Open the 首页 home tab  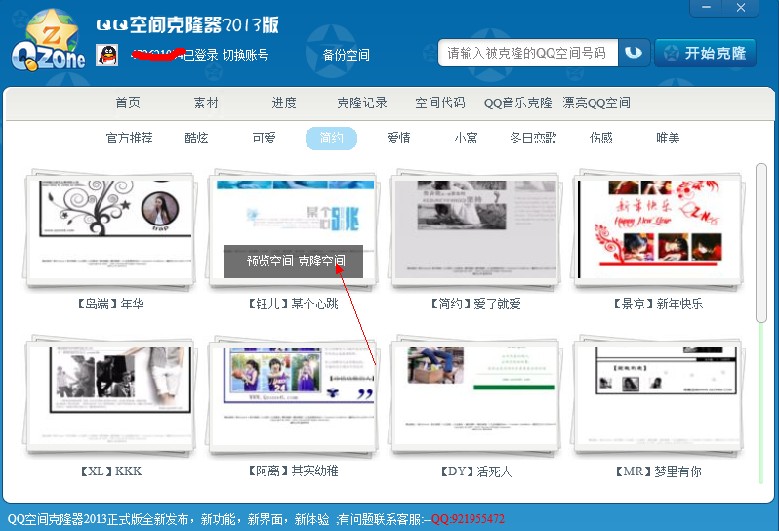128,103
